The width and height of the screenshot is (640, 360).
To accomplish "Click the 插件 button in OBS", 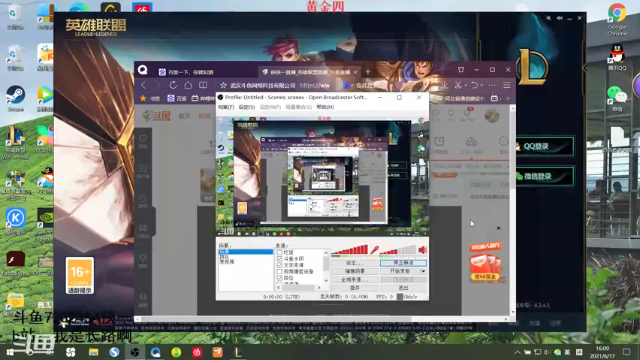I will point(355,288).
